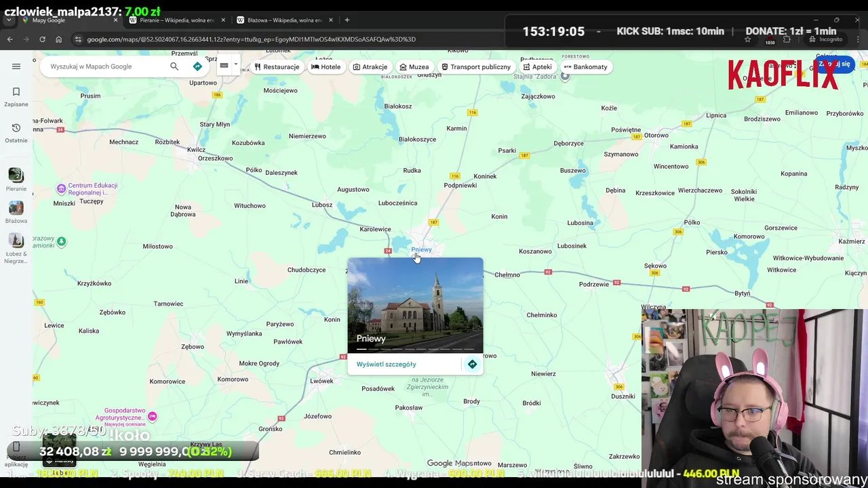Filter the map by Transport publiczny
The image size is (868, 488).
click(x=476, y=67)
